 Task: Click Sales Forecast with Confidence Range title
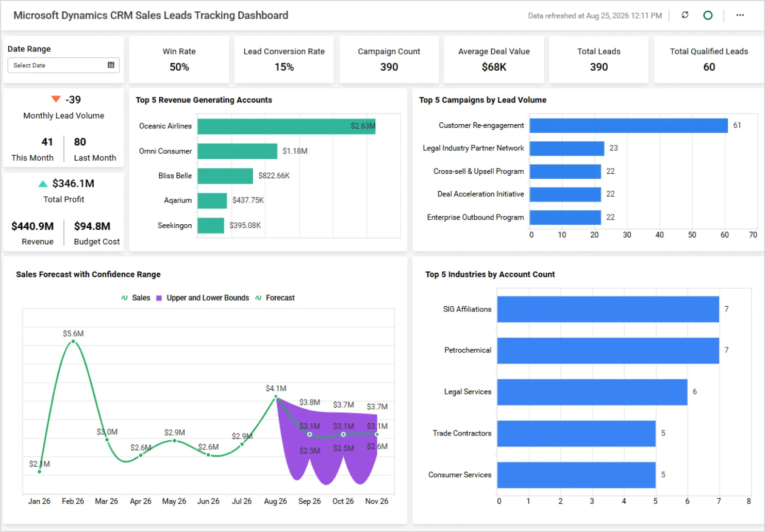pyautogui.click(x=88, y=274)
